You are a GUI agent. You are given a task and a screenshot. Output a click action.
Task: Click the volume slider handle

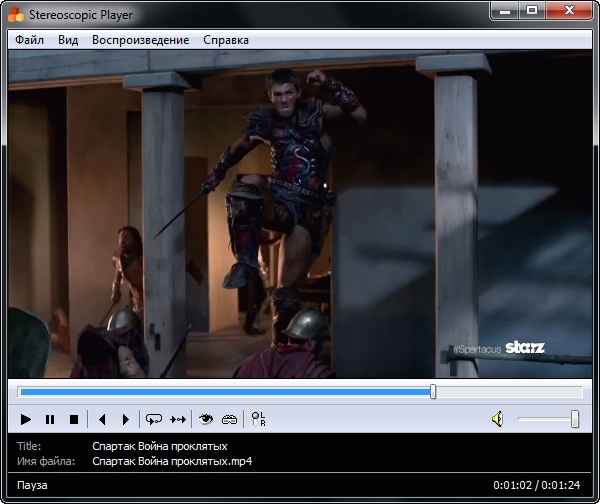tap(575, 420)
